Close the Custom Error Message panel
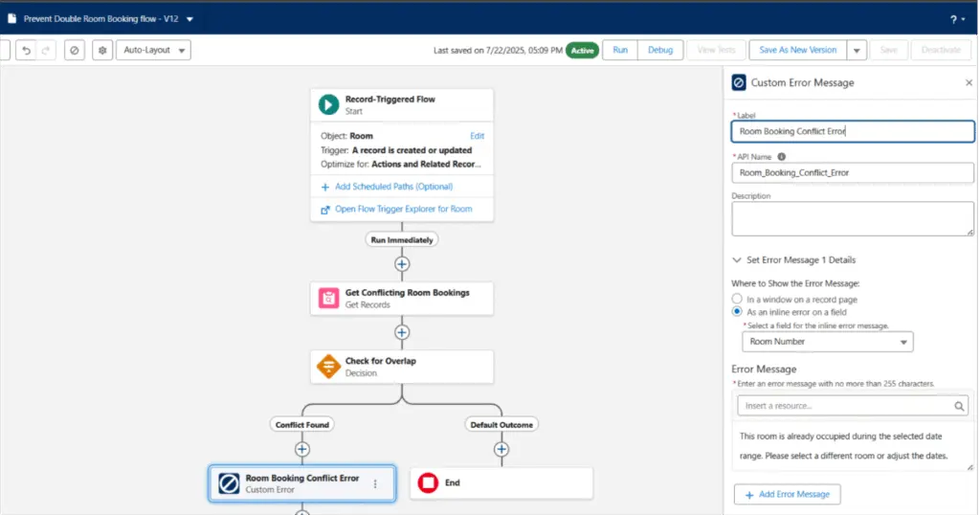 969,82
